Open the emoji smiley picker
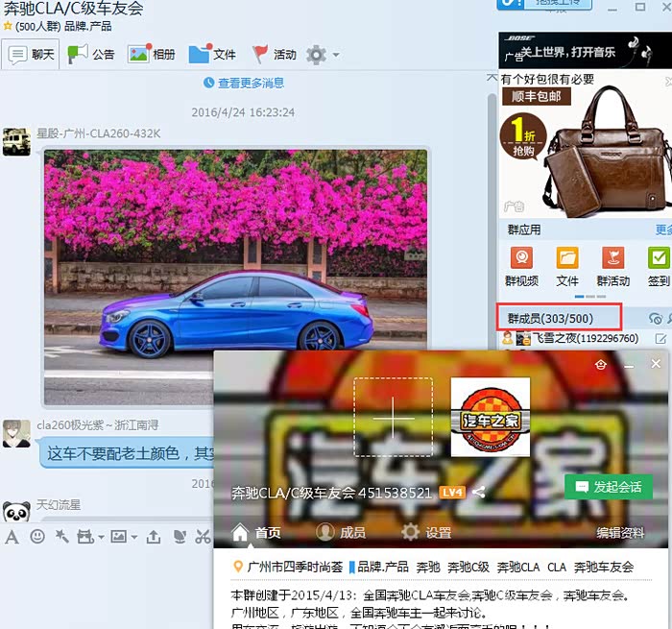The image size is (672, 629). pos(37,536)
